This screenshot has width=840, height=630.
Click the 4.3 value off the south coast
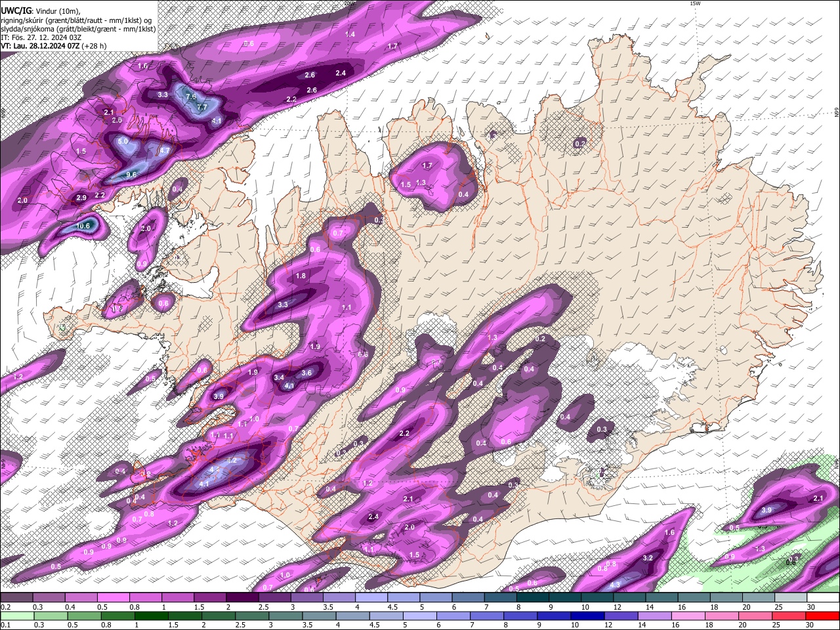pyautogui.click(x=616, y=585)
